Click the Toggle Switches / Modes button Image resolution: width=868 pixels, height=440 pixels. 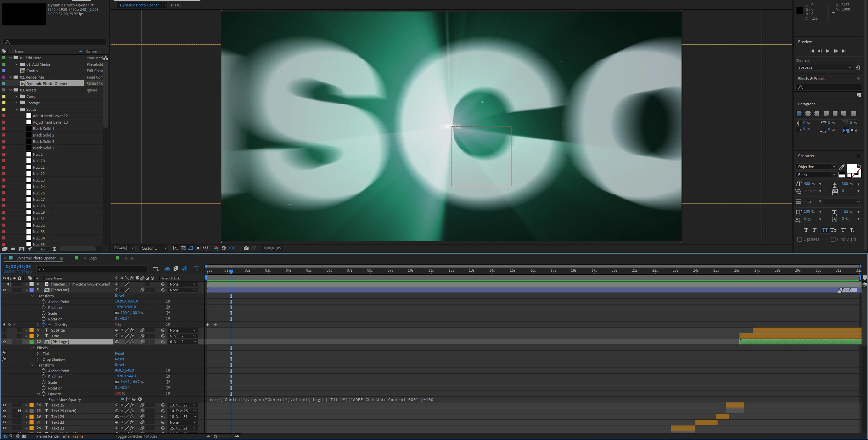coord(136,436)
